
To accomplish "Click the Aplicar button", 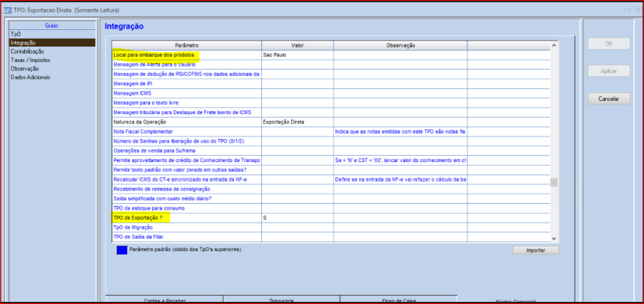I will click(x=609, y=71).
